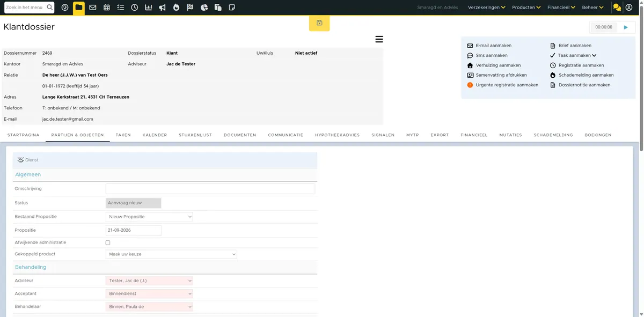
Task: Open the user account icon
Action: (x=629, y=8)
